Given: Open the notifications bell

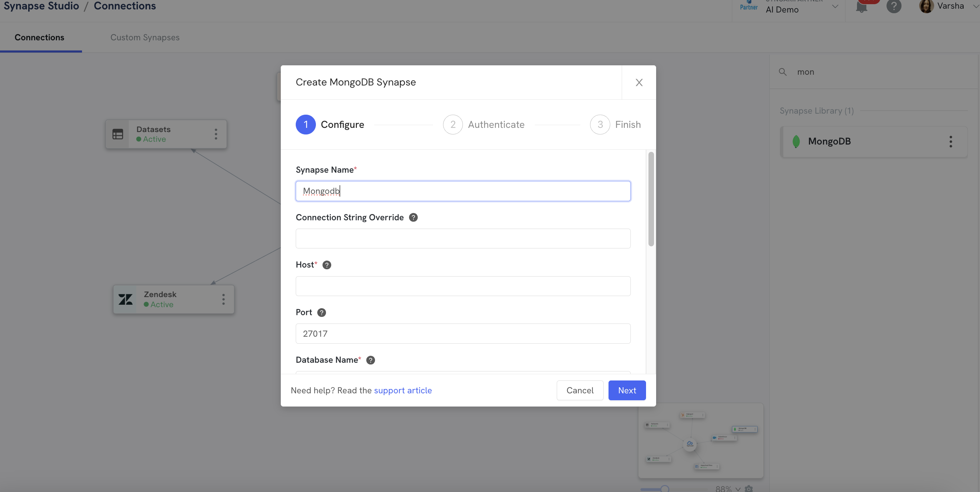Looking at the screenshot, I should click(861, 7).
